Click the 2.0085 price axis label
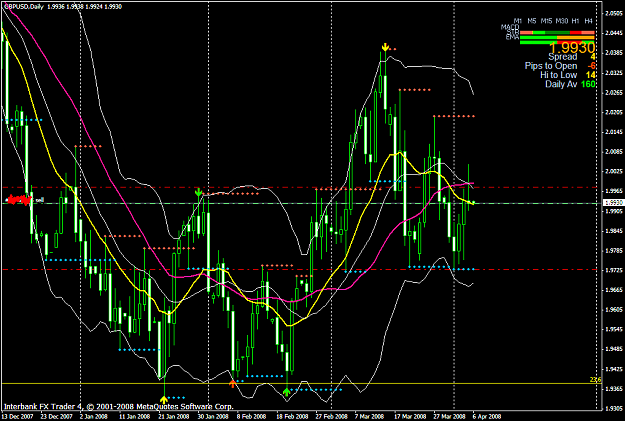 613,151
